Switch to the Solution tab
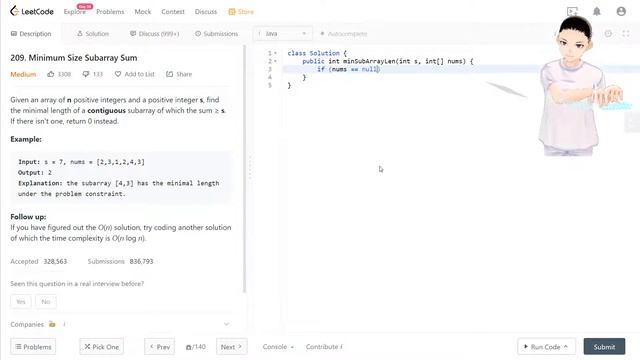Screen dimensions: 640x360 (93, 33)
